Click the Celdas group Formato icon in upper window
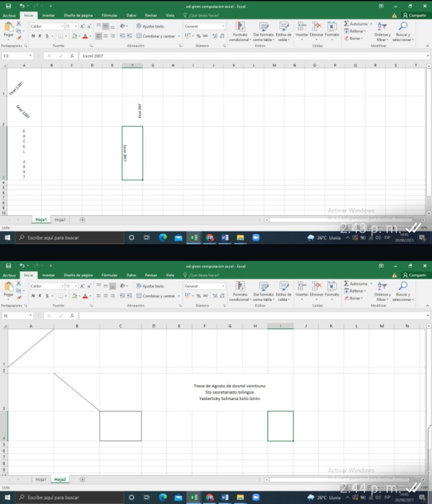Screen dimensions: 432x504 point(332,27)
